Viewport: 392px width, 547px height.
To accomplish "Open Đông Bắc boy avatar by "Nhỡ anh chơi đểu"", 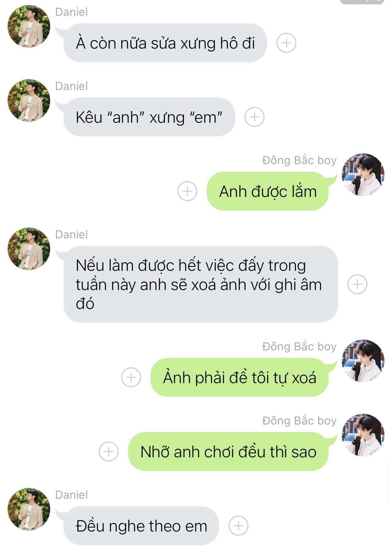I will pyautogui.click(x=363, y=435).
